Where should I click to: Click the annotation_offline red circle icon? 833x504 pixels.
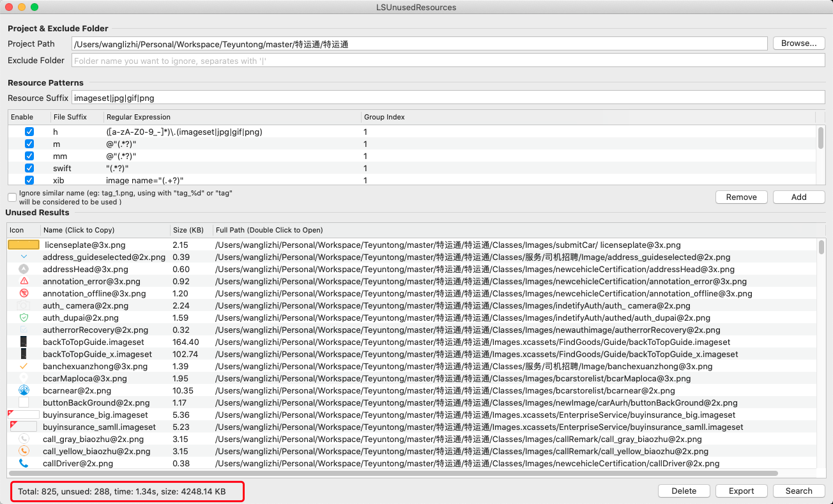tap(24, 293)
